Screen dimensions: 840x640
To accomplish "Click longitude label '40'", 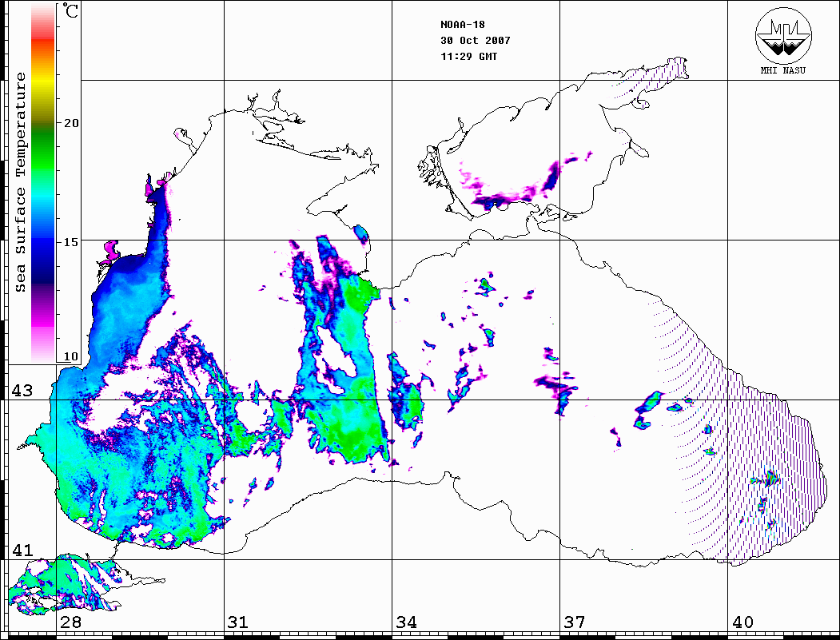I will (742, 622).
